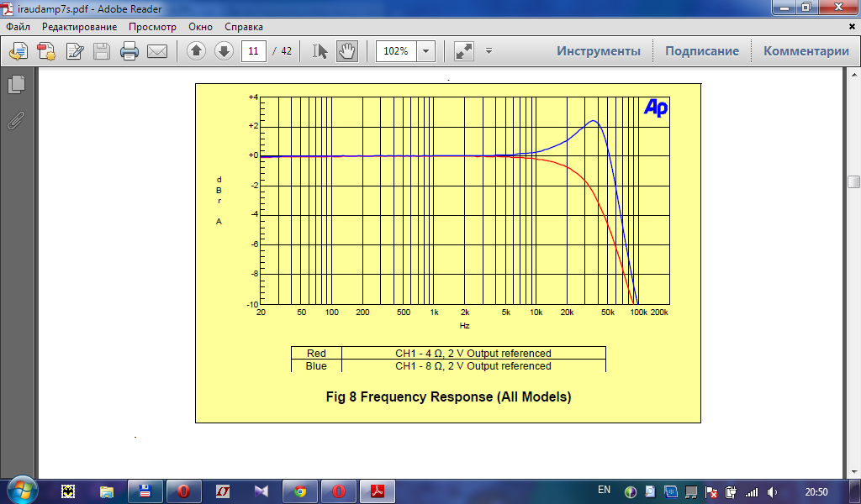
Task: Open the Page Thumbnails sidebar icon
Action: coord(17,84)
